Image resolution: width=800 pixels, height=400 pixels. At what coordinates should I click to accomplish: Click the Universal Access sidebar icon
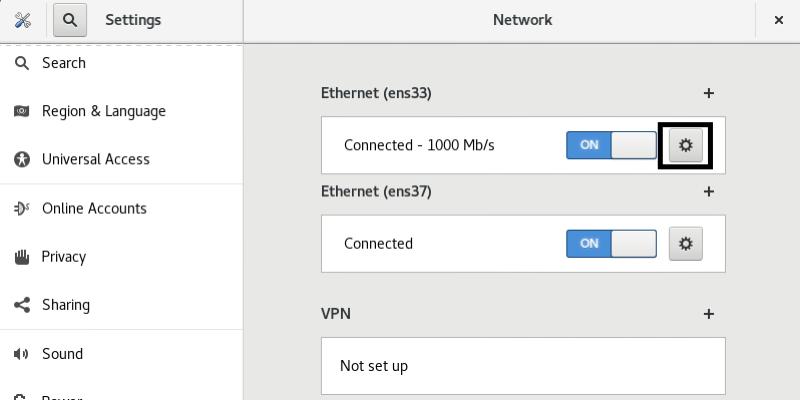tap(22, 159)
